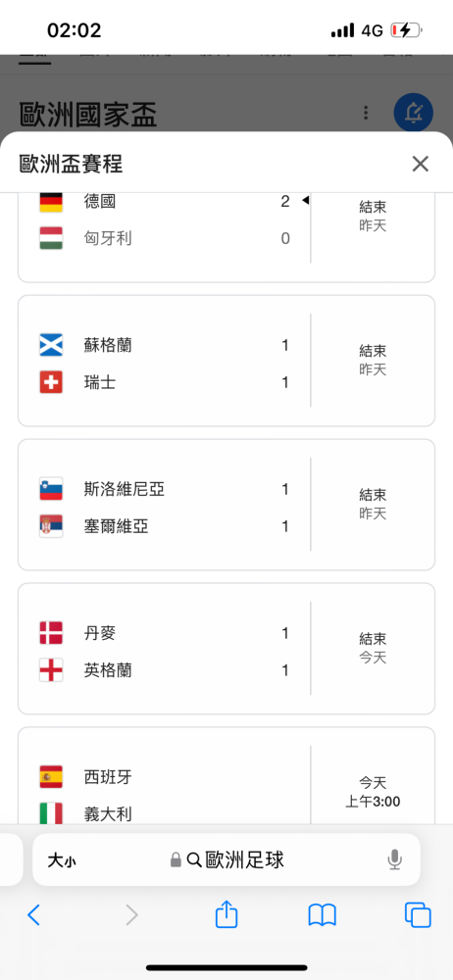The width and height of the screenshot is (453, 980).
Task: Tap the 上午3:00 kickoff time
Action: [373, 802]
